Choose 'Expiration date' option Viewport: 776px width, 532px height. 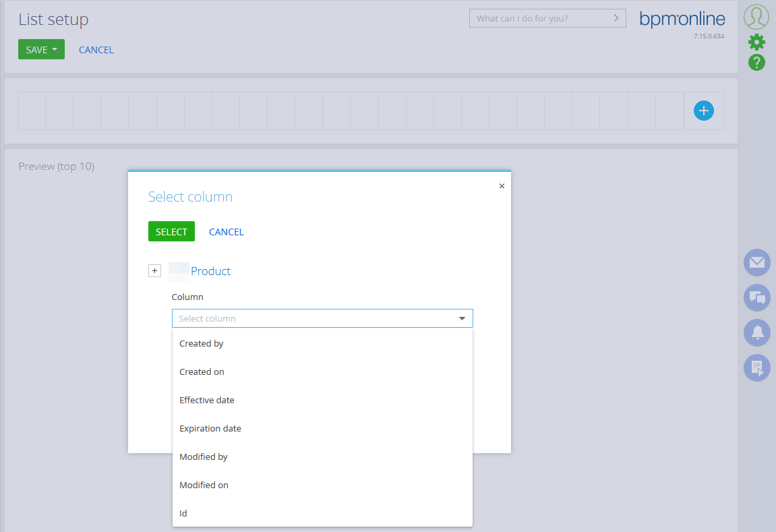pyautogui.click(x=322, y=428)
